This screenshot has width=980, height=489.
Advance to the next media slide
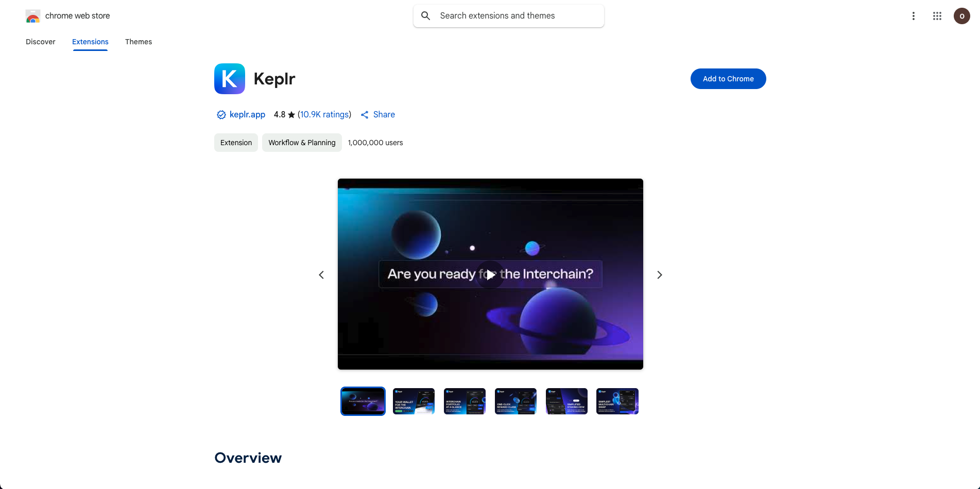(x=660, y=275)
